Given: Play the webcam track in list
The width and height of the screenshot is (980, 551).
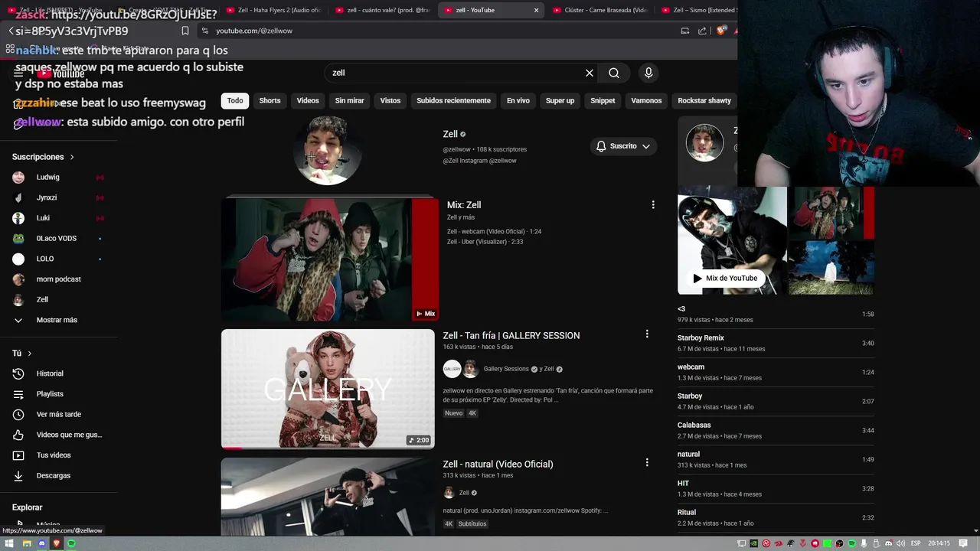Looking at the screenshot, I should click(776, 372).
